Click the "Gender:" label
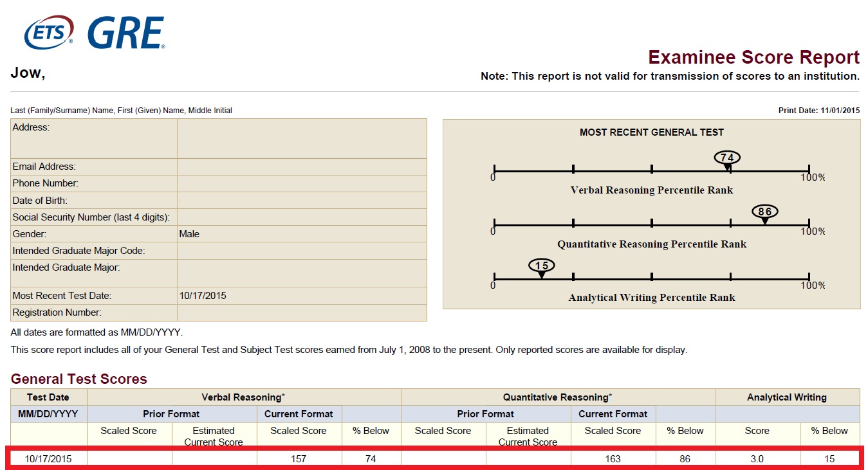Image resolution: width=868 pixels, height=470 pixels. click(x=30, y=234)
